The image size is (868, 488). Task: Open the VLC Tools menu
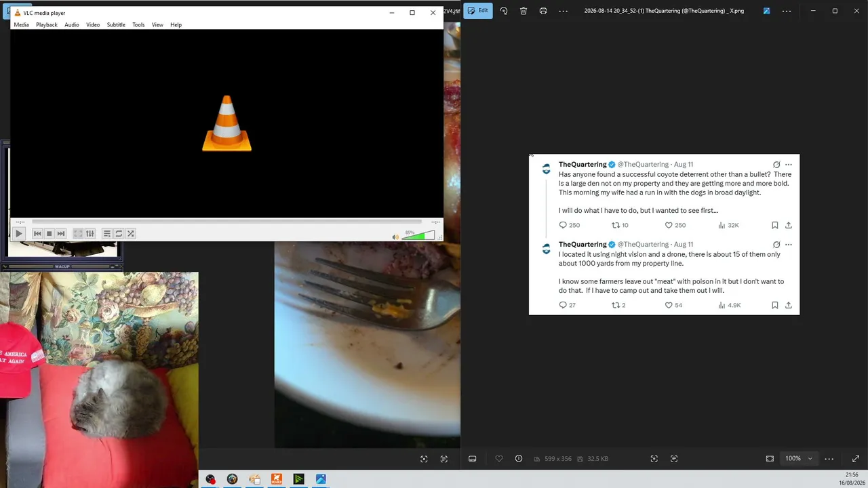coord(138,24)
